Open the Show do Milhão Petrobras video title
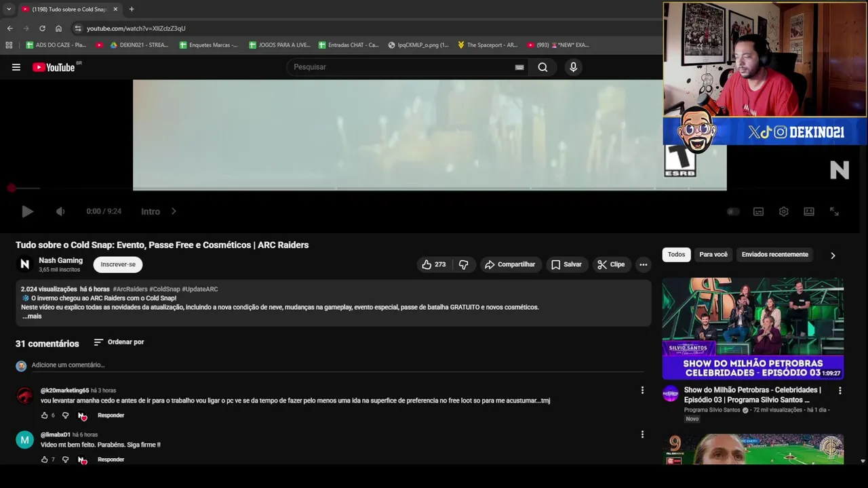 (753, 395)
